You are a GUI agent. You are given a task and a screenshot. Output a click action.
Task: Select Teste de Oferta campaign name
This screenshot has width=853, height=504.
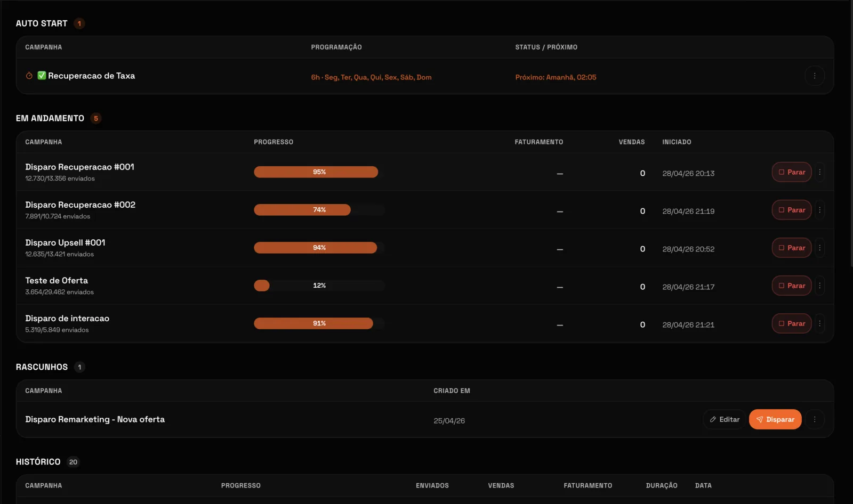tap(57, 280)
